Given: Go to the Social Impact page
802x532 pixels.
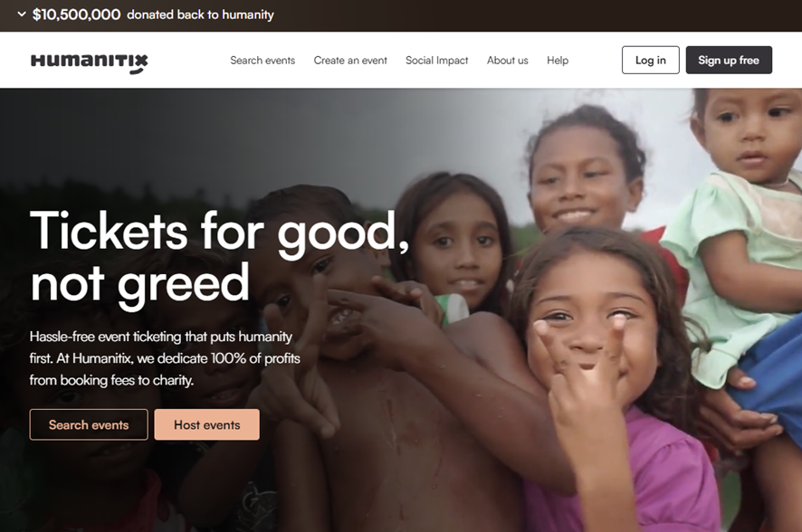Looking at the screenshot, I should point(437,61).
